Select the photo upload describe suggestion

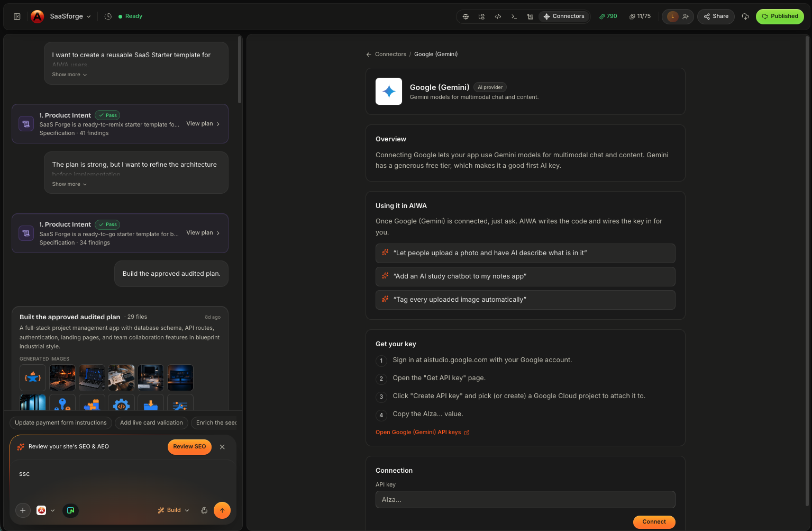point(525,253)
